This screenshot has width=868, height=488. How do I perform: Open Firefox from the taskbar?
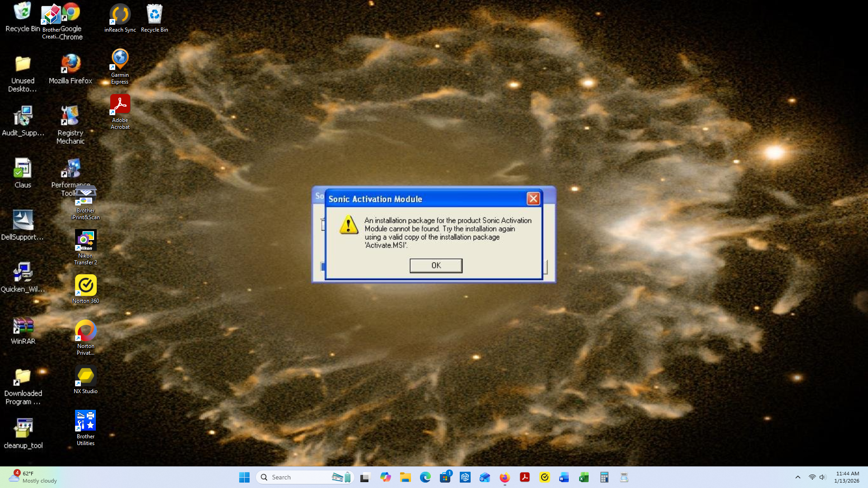click(x=505, y=477)
